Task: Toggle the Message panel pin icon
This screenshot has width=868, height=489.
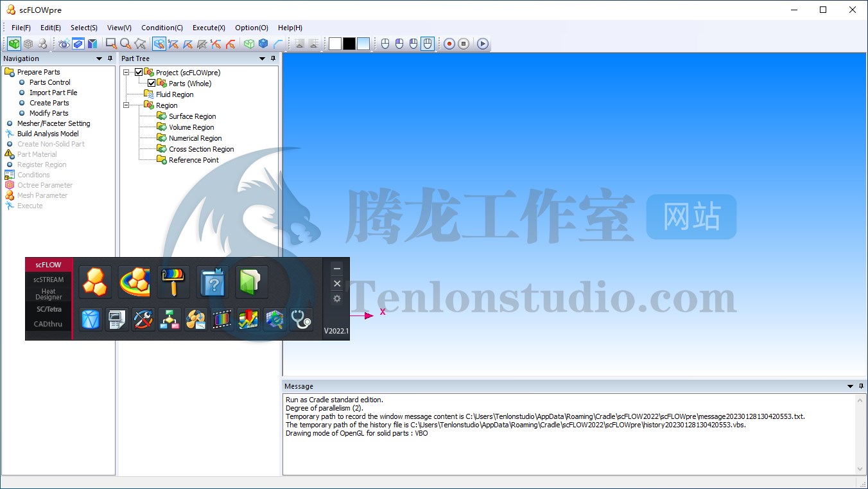Action: pos(861,386)
